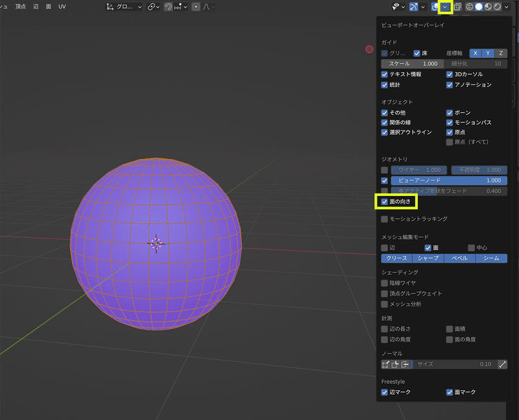The width and height of the screenshot is (519, 420).
Task: Adjust the 不透明度 1.000 slider
Action: [x=479, y=170]
